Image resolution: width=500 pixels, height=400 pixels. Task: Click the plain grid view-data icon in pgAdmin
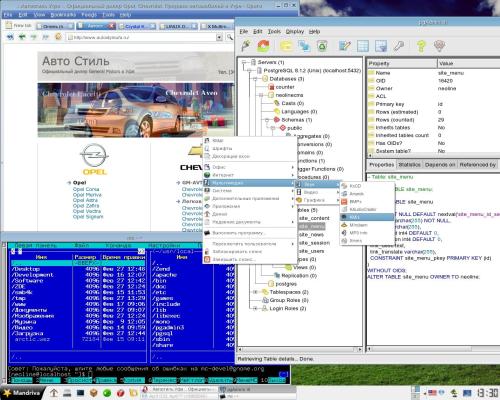[x=363, y=46]
